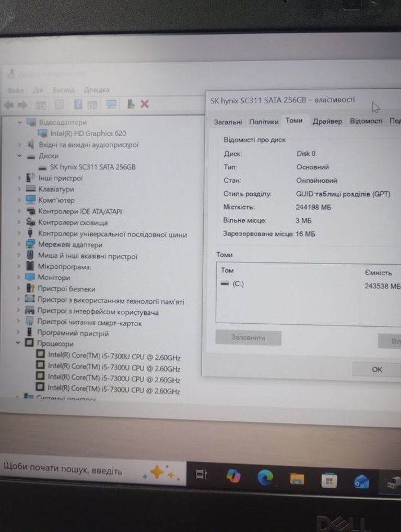This screenshot has height=532, width=401.
Task: Select Пристрої з використанням технології пам'яті
Action: pyautogui.click(x=111, y=301)
